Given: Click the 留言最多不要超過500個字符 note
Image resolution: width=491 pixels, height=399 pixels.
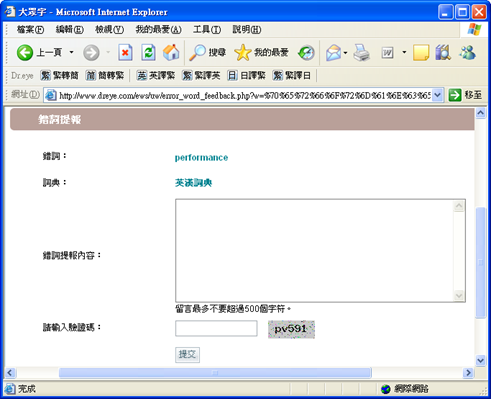Looking at the screenshot, I should click(x=233, y=309).
